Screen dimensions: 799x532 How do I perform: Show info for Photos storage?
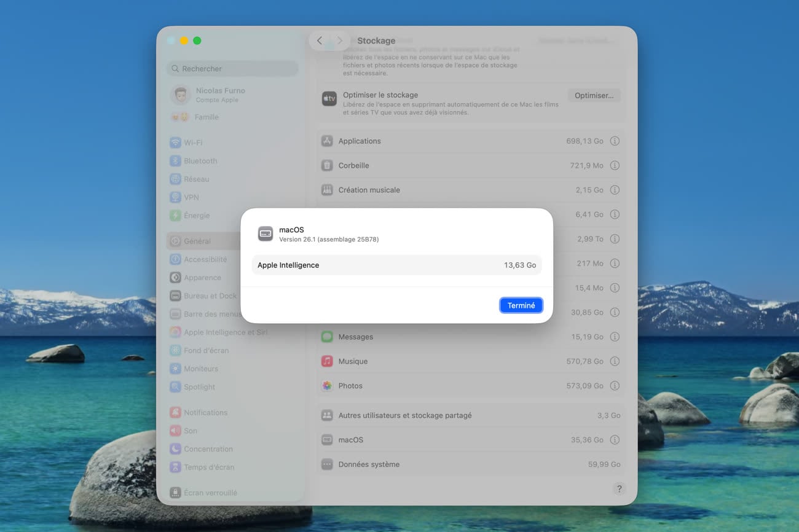click(615, 386)
